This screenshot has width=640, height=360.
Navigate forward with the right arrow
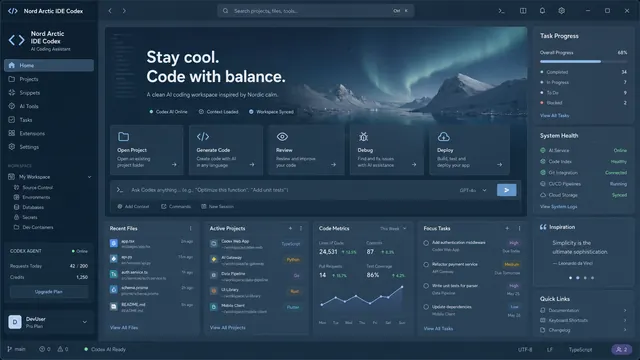pos(124,11)
